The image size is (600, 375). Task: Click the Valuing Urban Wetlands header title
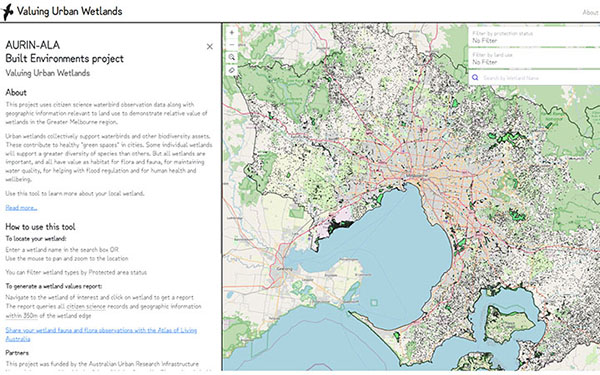(x=69, y=11)
